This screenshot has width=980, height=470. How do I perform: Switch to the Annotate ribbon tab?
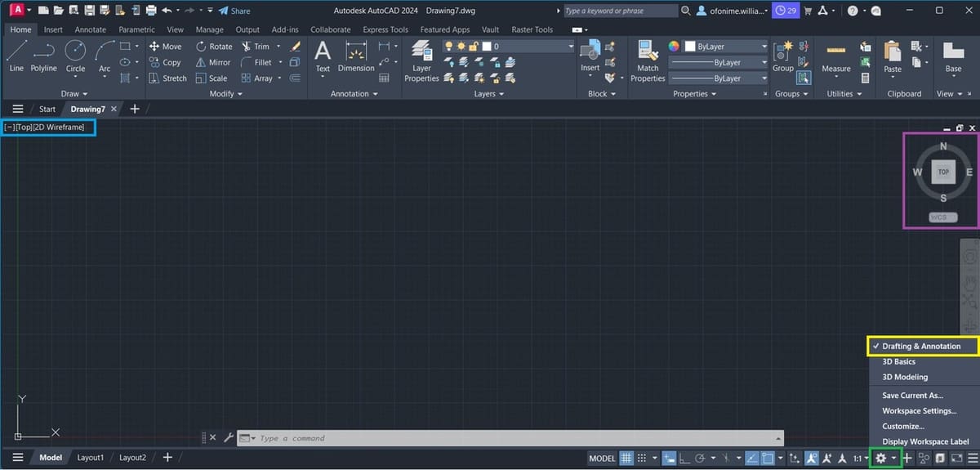pyautogui.click(x=91, y=29)
